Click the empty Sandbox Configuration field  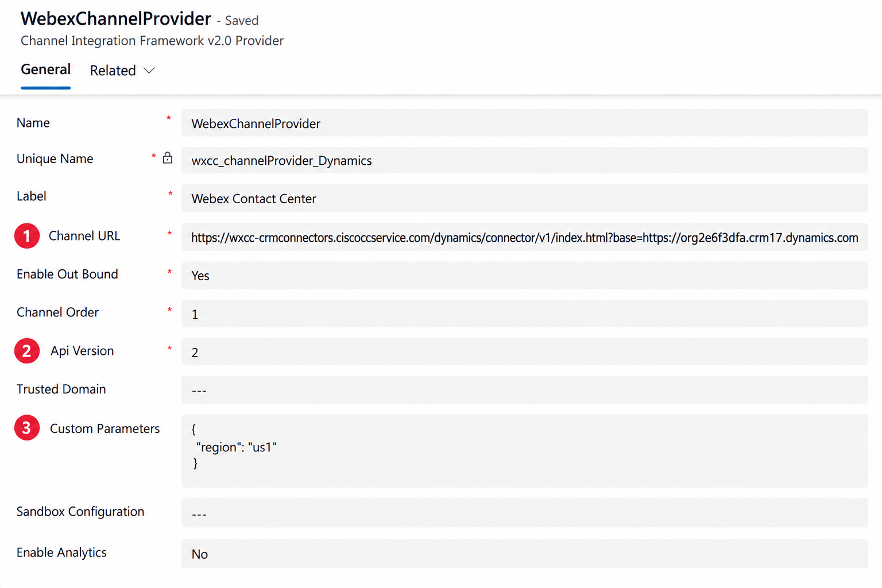[x=524, y=513]
